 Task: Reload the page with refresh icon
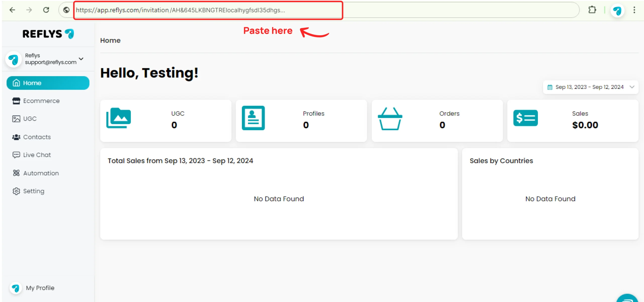(x=46, y=10)
